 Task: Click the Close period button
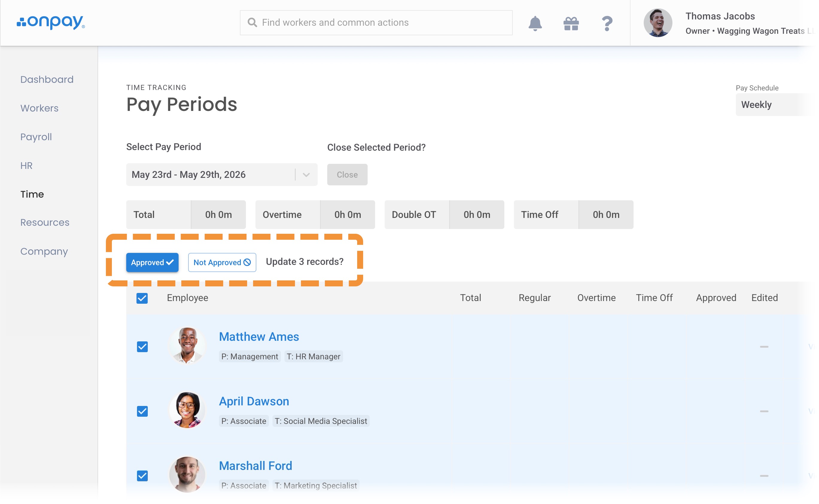tap(347, 174)
